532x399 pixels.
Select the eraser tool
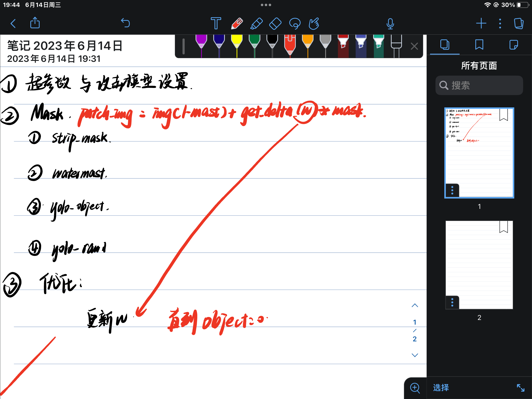[276, 24]
